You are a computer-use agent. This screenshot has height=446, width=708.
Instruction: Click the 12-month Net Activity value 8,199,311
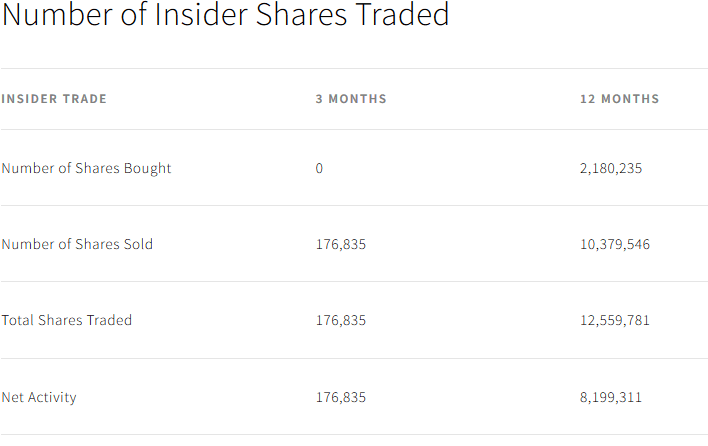[611, 397]
